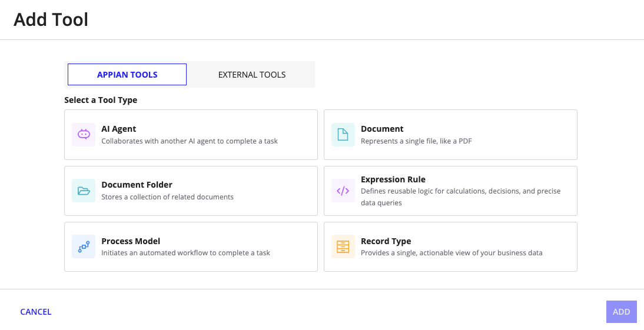Select the Document title text
The height and width of the screenshot is (330, 644).
click(382, 129)
